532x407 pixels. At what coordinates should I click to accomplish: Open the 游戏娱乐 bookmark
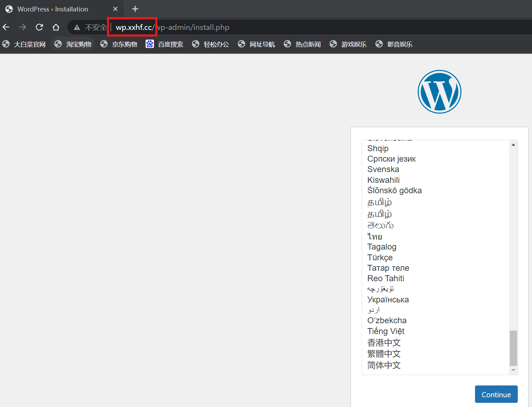pyautogui.click(x=348, y=44)
